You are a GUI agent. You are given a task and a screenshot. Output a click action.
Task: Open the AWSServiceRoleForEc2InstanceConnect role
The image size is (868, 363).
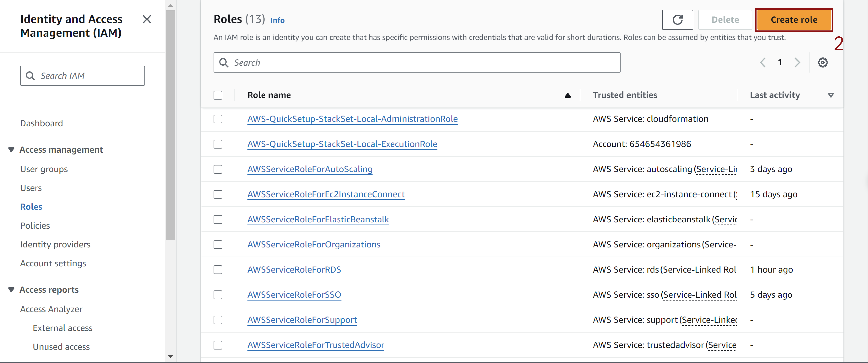point(326,195)
